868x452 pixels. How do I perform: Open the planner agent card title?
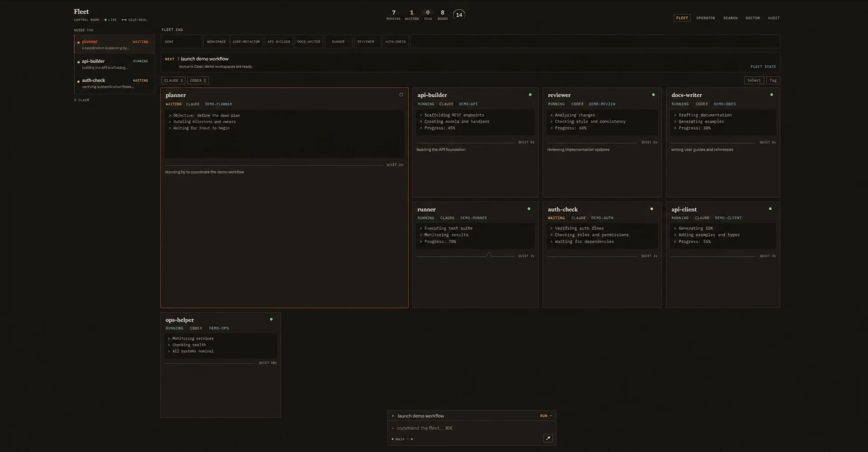click(176, 95)
